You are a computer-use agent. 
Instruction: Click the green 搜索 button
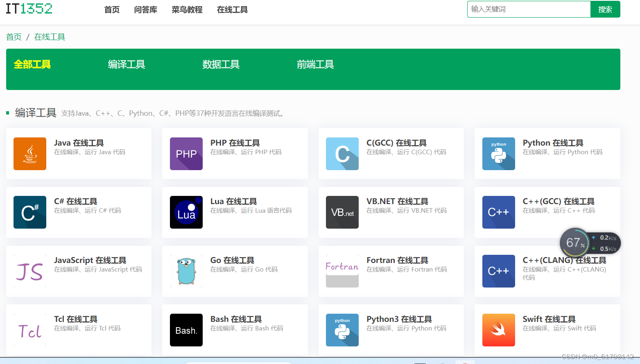pos(605,9)
